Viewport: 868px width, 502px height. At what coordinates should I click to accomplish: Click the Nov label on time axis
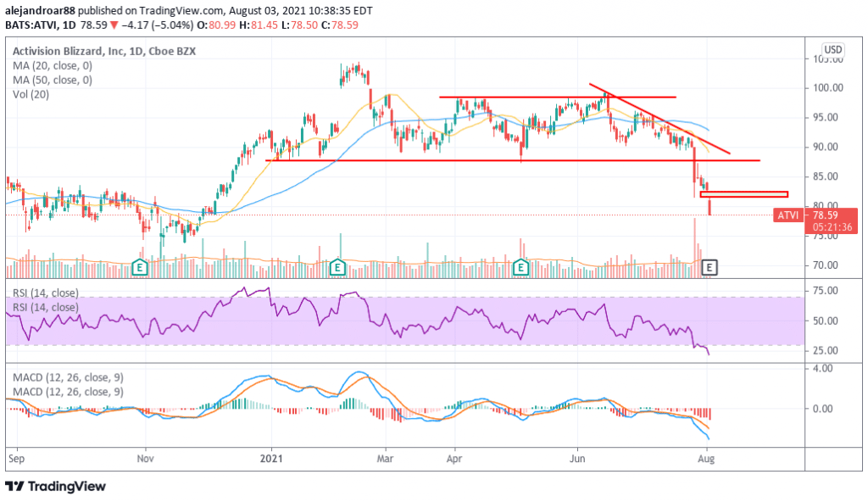[x=145, y=459]
